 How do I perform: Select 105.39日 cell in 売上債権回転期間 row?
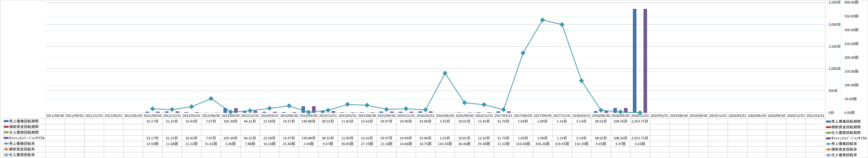(231, 121)
